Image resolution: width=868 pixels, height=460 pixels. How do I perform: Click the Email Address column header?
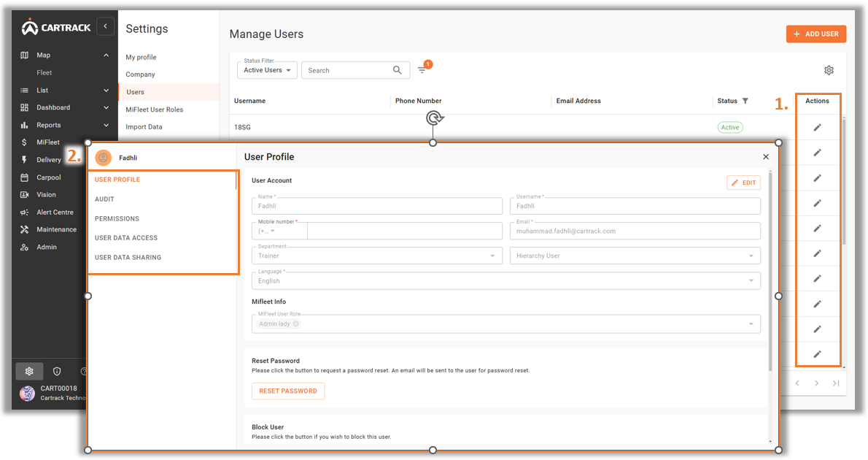578,101
